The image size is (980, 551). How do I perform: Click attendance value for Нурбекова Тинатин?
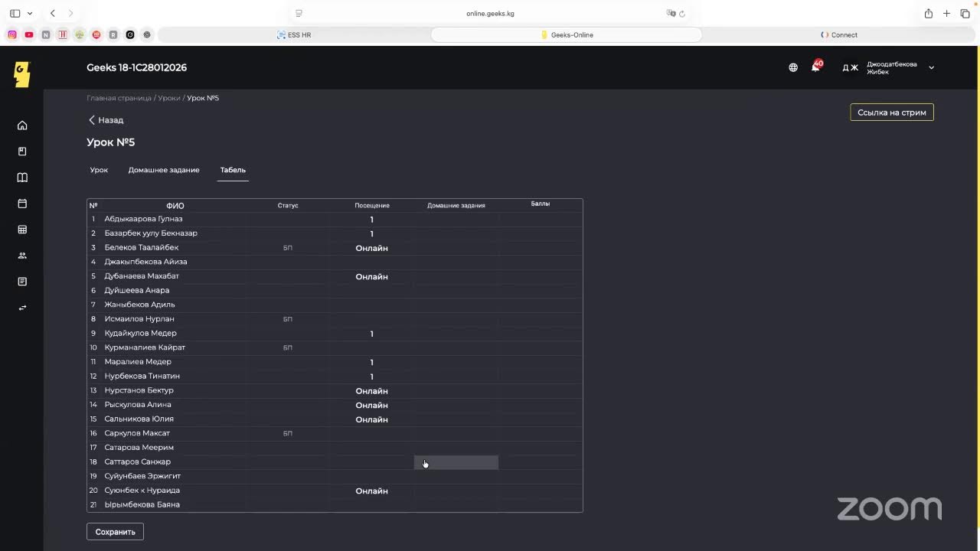click(372, 377)
